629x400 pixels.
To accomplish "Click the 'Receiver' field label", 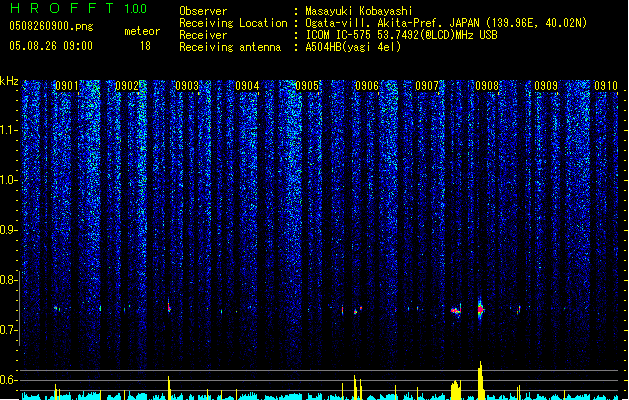I will [x=203, y=35].
